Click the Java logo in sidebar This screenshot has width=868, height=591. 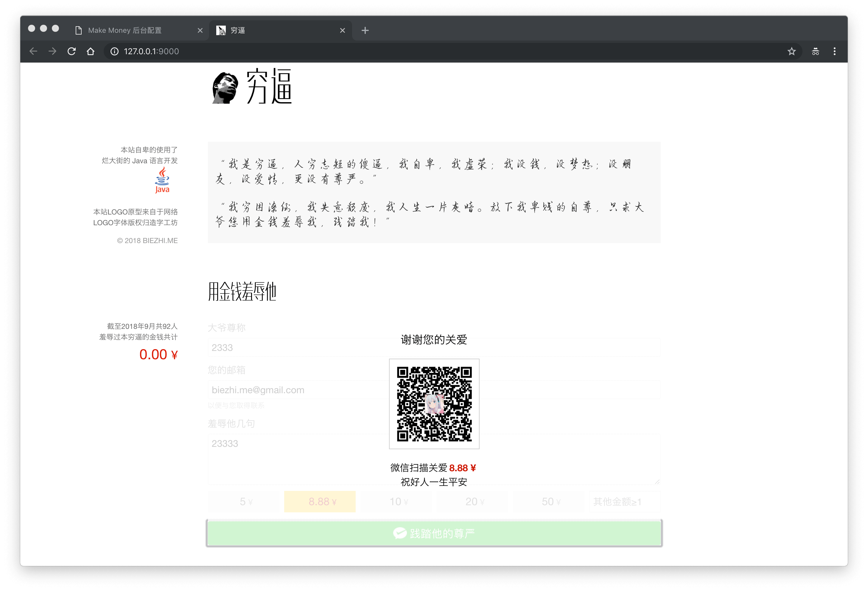click(162, 180)
